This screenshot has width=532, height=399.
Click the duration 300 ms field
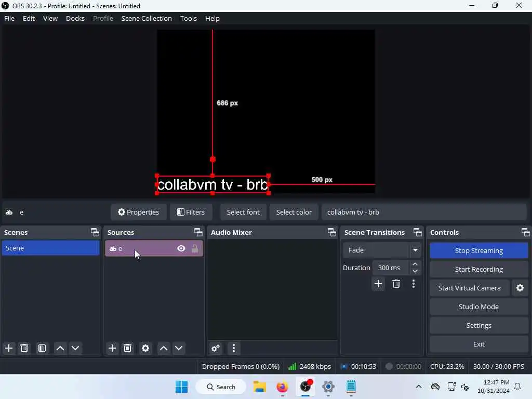click(391, 268)
